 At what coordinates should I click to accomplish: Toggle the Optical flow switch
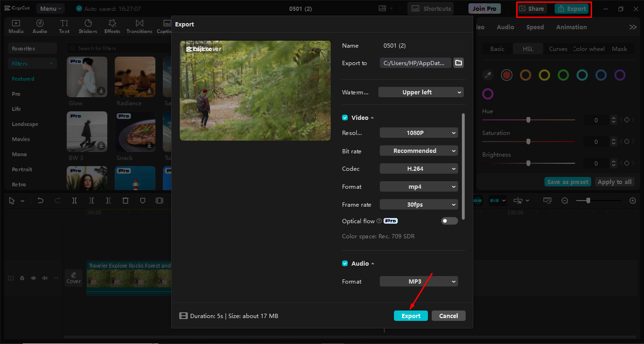(x=449, y=220)
